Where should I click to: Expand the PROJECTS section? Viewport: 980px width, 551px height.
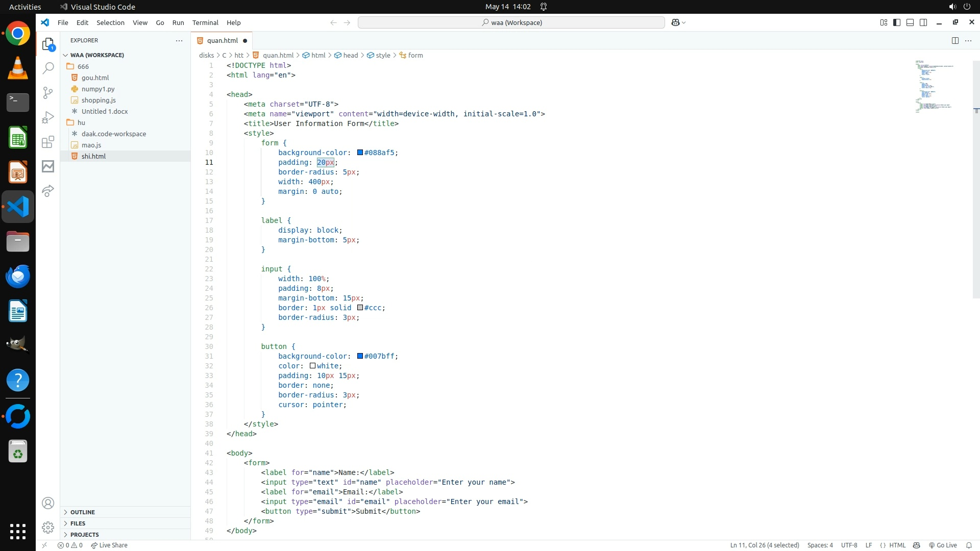[84, 534]
